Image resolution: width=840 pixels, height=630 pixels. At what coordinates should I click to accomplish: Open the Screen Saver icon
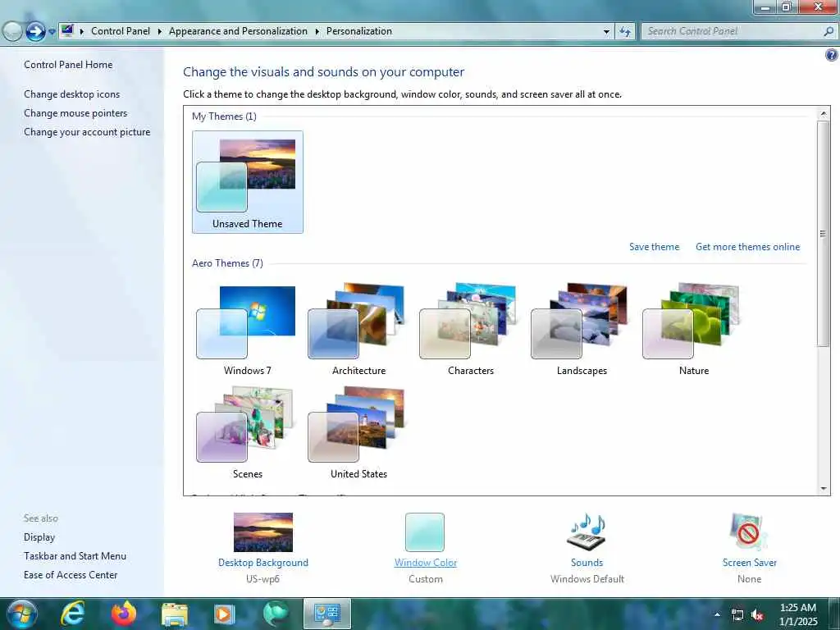[749, 532]
